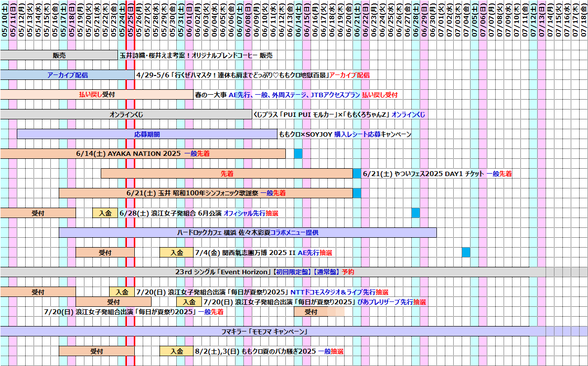Viewport: 588px width, 366px height.
Task: Click the やついフェス2025 DAY1 チケット label
Action: [x=437, y=174]
